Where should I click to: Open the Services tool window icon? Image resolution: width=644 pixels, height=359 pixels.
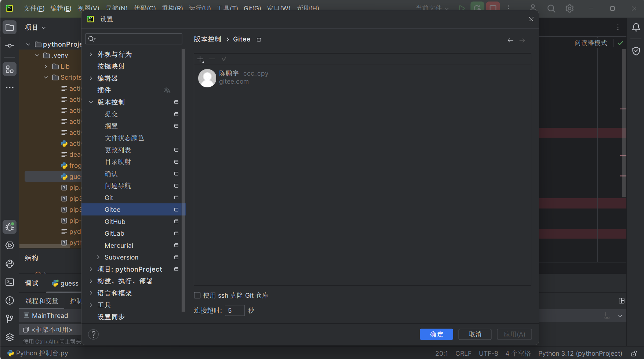[10, 246]
